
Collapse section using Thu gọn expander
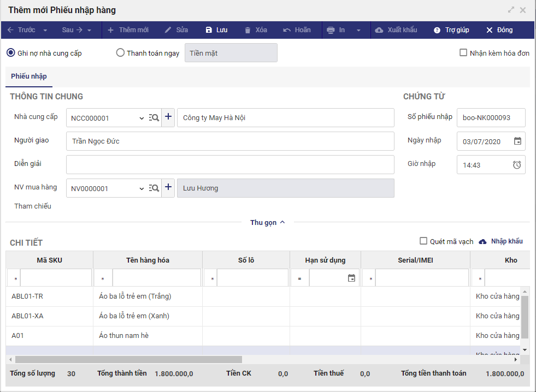(267, 222)
